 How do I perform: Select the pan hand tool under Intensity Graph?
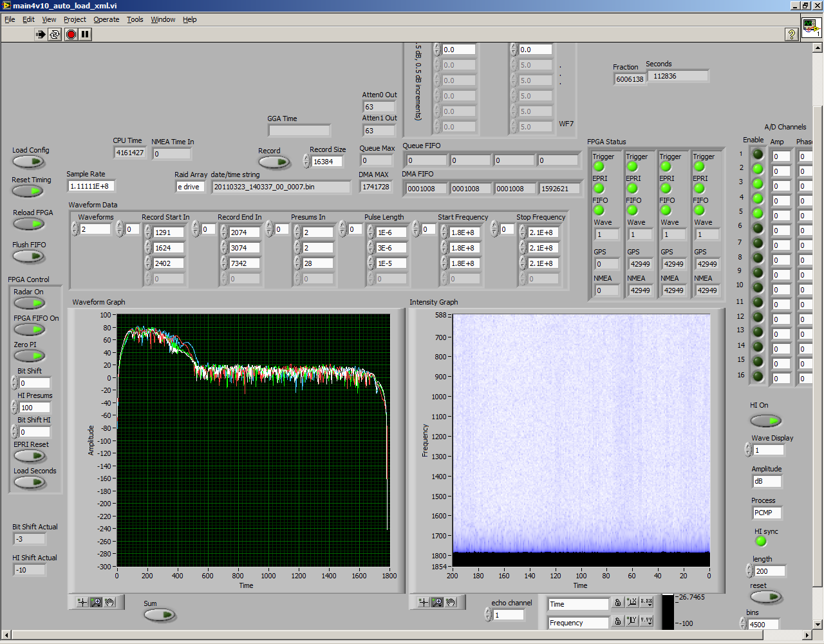[x=451, y=602]
